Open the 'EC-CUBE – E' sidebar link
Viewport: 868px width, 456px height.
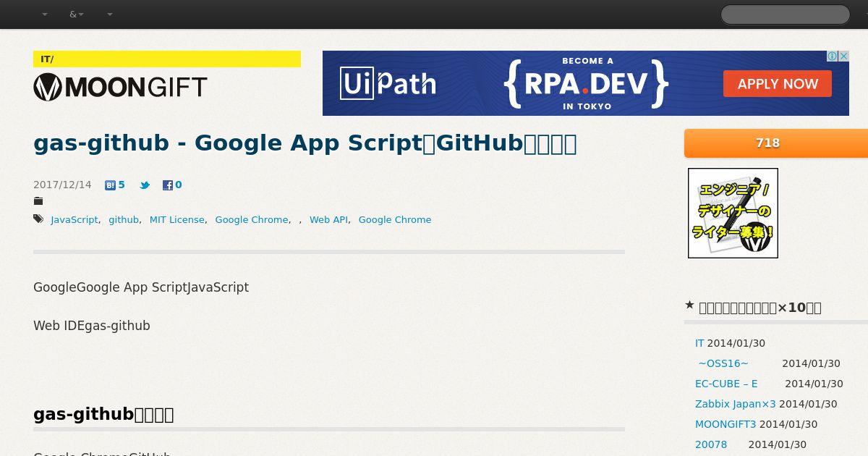pos(726,384)
